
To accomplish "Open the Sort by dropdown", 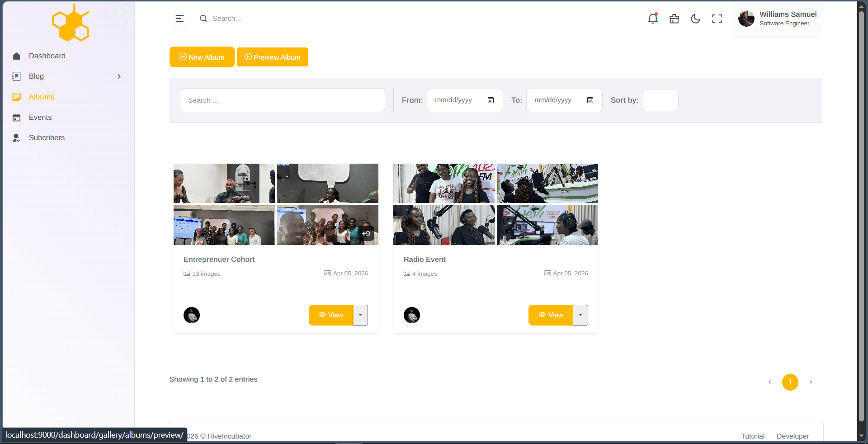I will pyautogui.click(x=660, y=100).
